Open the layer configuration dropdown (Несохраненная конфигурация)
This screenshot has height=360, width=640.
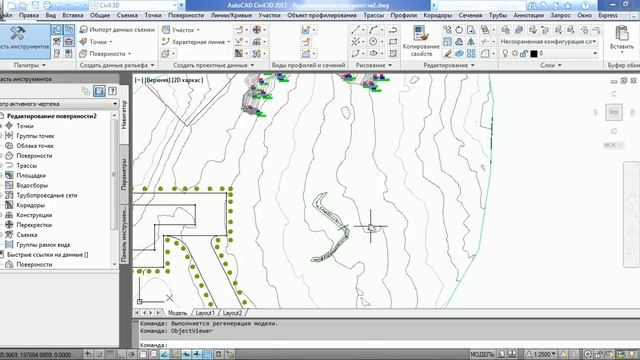click(549, 42)
